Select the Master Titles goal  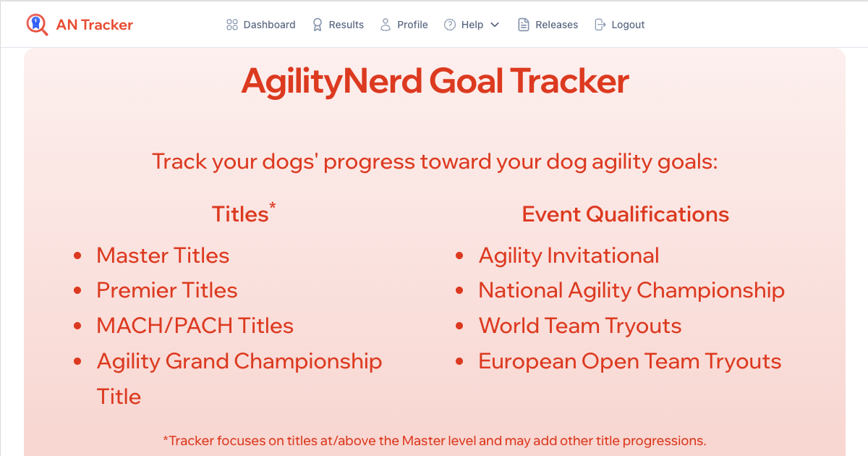click(163, 256)
